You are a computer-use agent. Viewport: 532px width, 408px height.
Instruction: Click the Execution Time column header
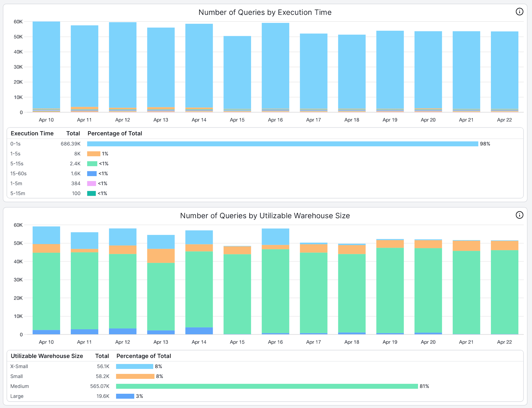pyautogui.click(x=32, y=134)
